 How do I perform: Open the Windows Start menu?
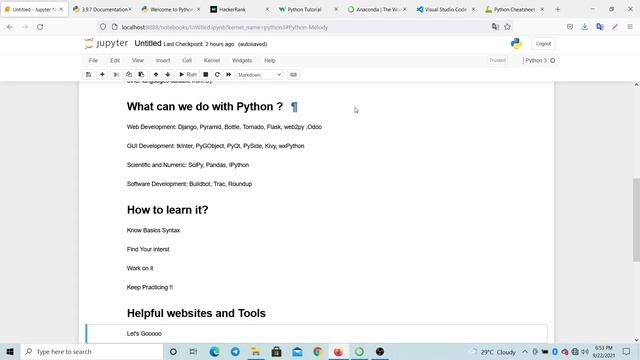click(x=10, y=351)
